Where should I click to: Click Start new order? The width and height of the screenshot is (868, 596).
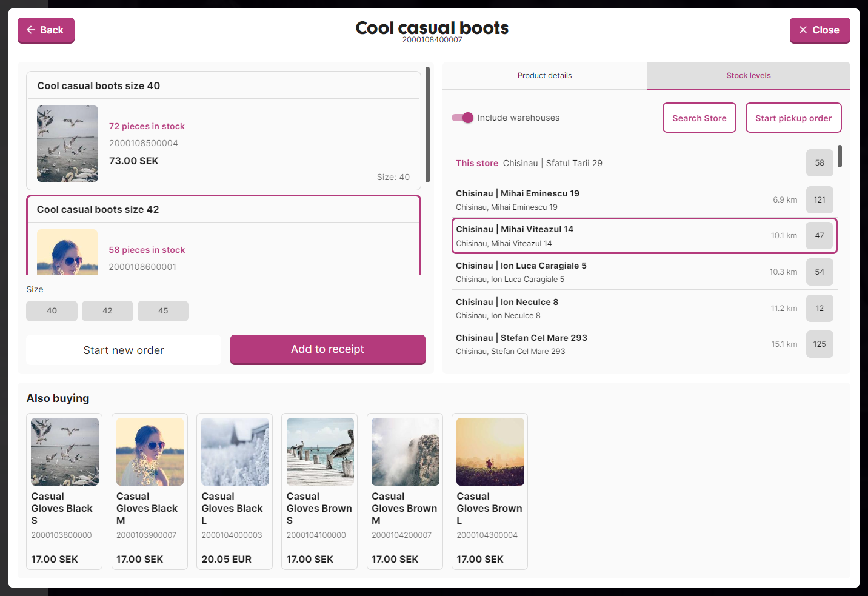[x=124, y=350]
